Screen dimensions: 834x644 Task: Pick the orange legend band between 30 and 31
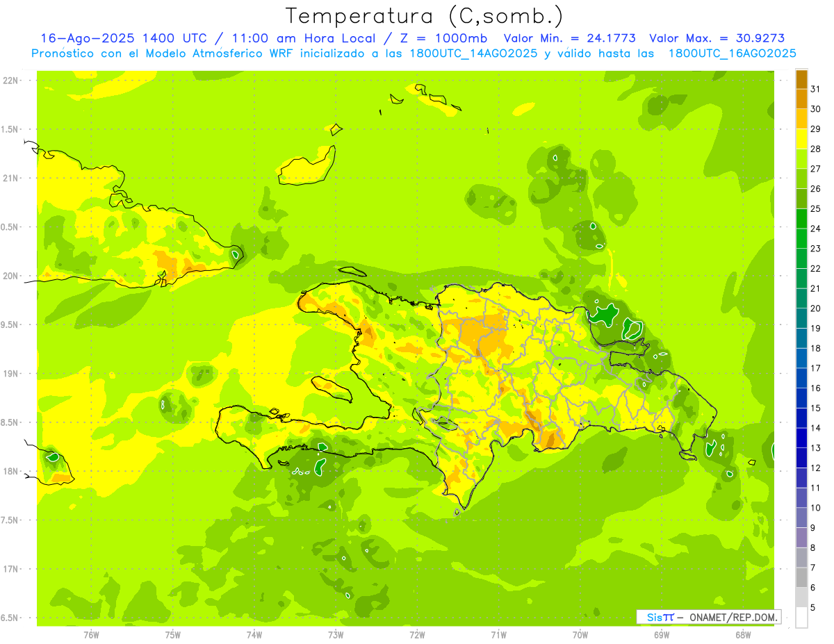point(801,99)
